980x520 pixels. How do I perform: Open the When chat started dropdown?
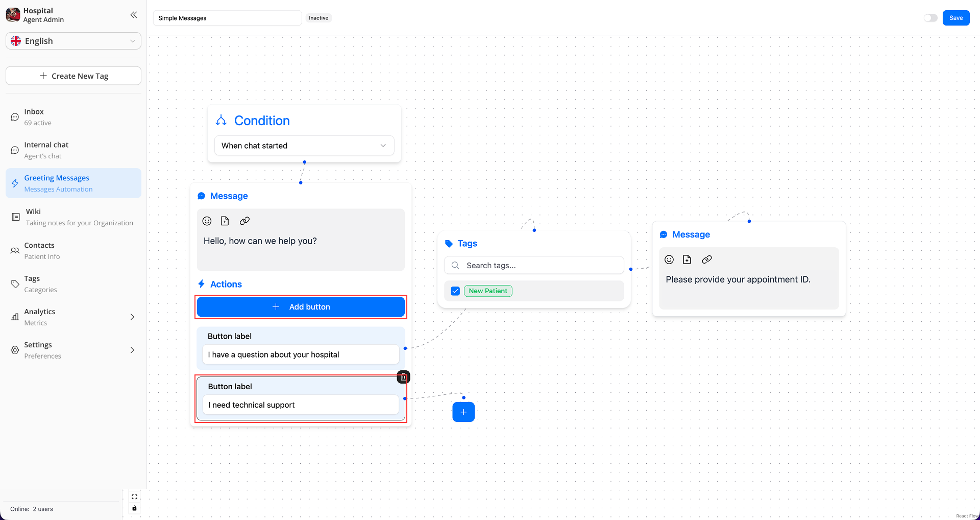tap(304, 146)
